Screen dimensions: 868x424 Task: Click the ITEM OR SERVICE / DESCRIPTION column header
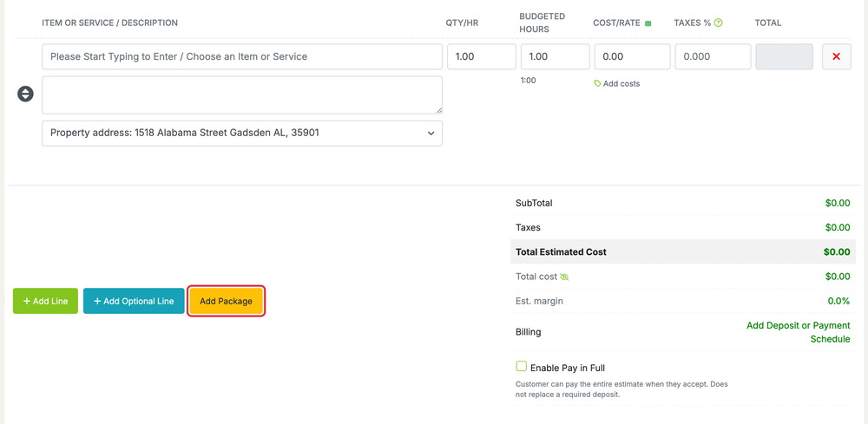click(109, 23)
